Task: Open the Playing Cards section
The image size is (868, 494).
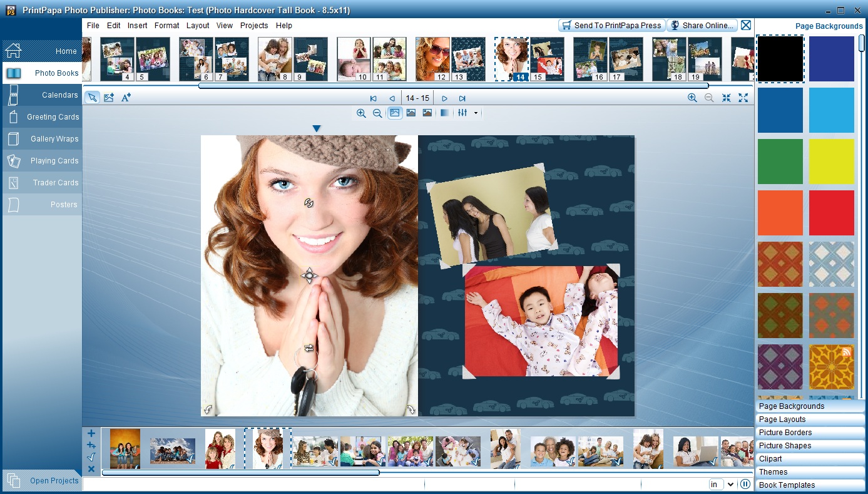Action: pyautogui.click(x=41, y=160)
